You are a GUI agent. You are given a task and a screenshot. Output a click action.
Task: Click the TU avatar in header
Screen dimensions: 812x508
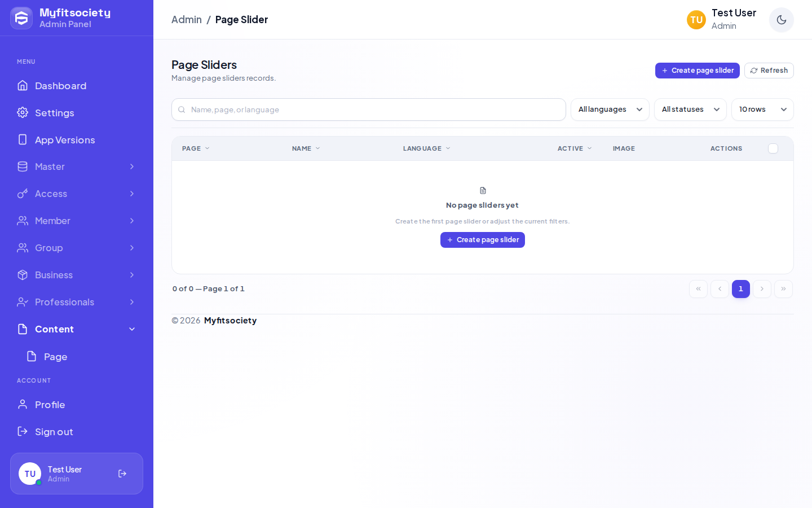(696, 20)
